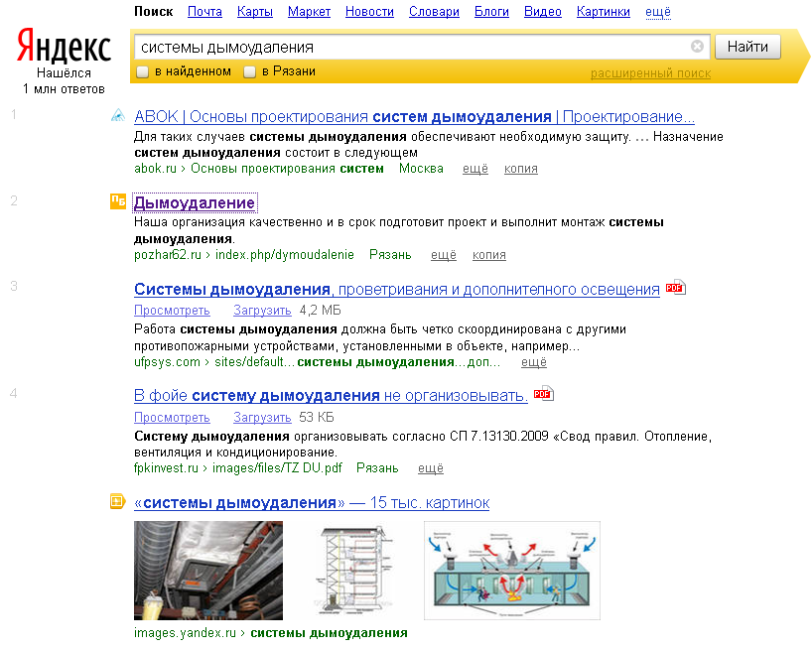The image size is (812, 649).
Task: Click the blue shield favicon on abok.ru listing
Action: [119, 116]
